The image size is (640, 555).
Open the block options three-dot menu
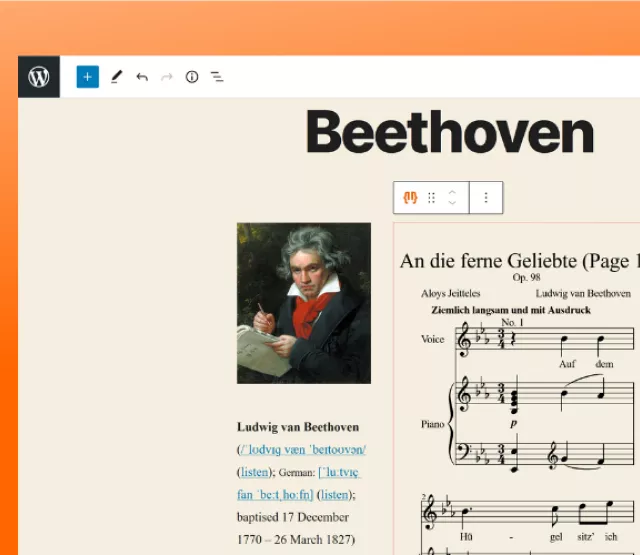click(x=486, y=198)
